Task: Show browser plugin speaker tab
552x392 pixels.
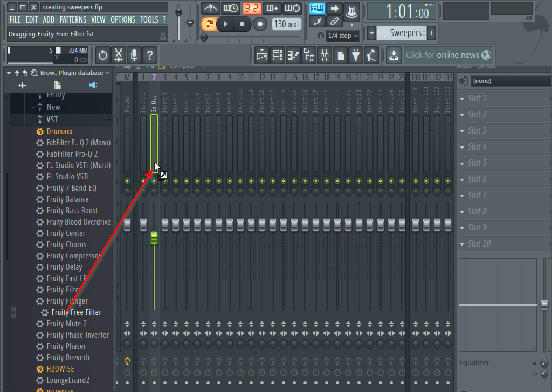Action: [93, 85]
